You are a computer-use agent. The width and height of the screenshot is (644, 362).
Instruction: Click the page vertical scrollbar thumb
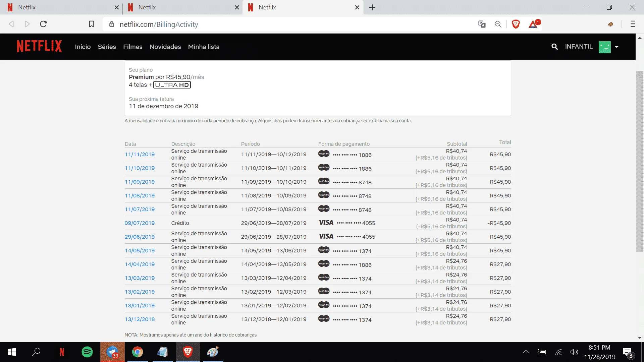[640, 162]
